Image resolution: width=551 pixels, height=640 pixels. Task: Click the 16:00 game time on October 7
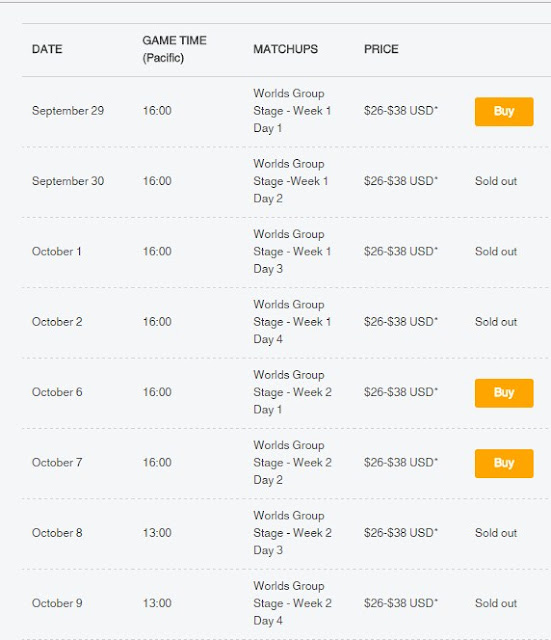[x=157, y=462]
